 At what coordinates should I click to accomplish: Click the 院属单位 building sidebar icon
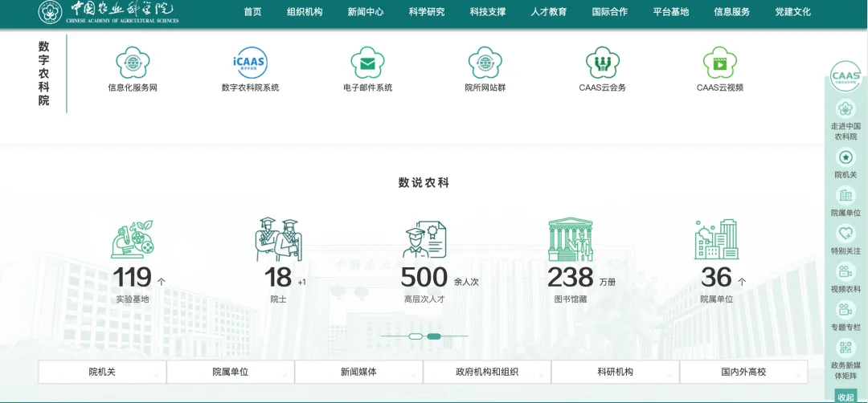click(x=845, y=196)
